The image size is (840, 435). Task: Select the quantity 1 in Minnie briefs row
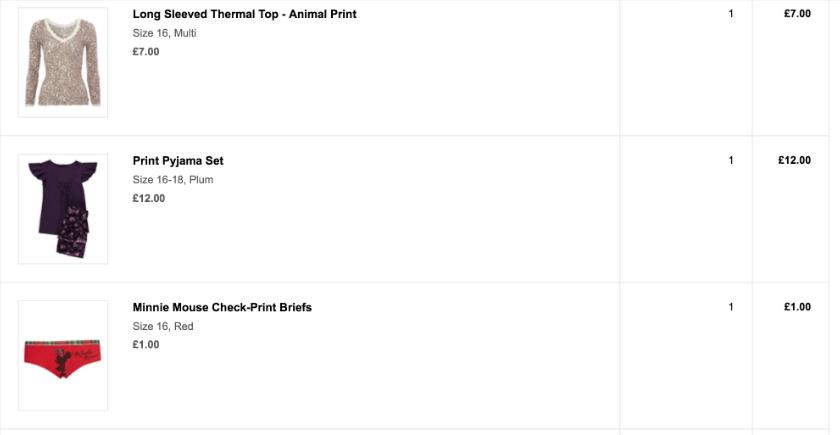click(731, 307)
